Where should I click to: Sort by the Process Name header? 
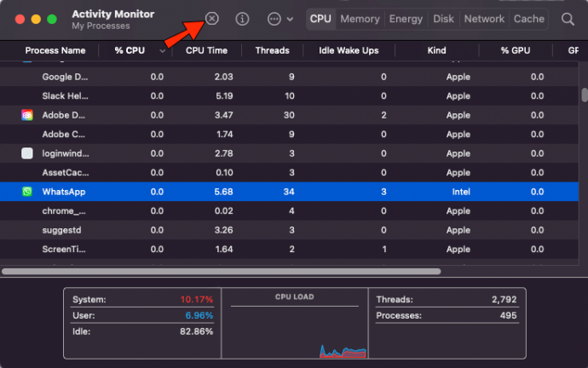click(55, 50)
